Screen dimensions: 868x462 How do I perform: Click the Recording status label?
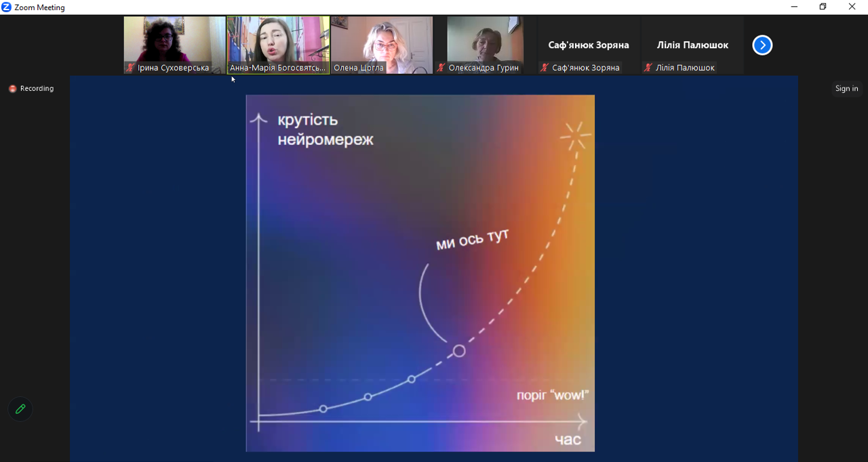point(37,89)
